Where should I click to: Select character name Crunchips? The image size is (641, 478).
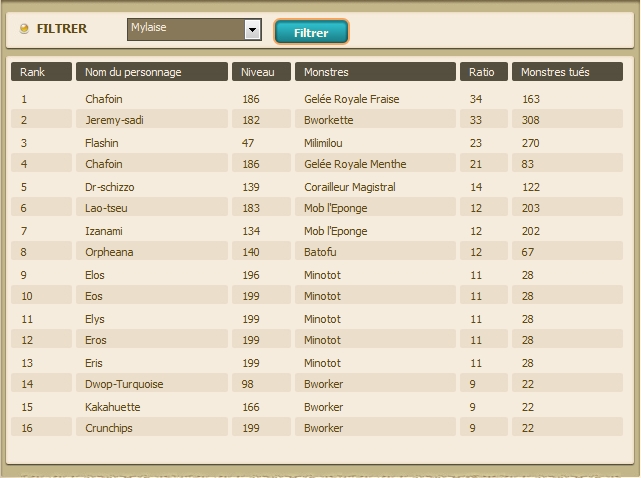(109, 428)
